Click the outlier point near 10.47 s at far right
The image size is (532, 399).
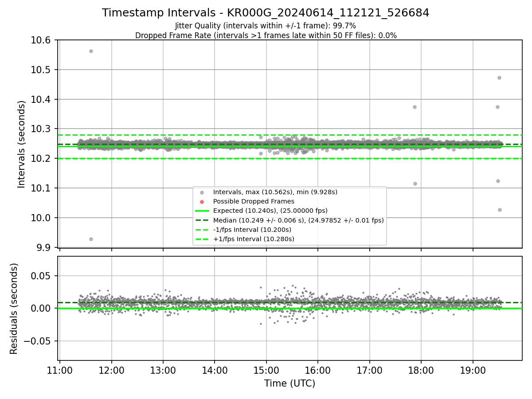pos(499,78)
